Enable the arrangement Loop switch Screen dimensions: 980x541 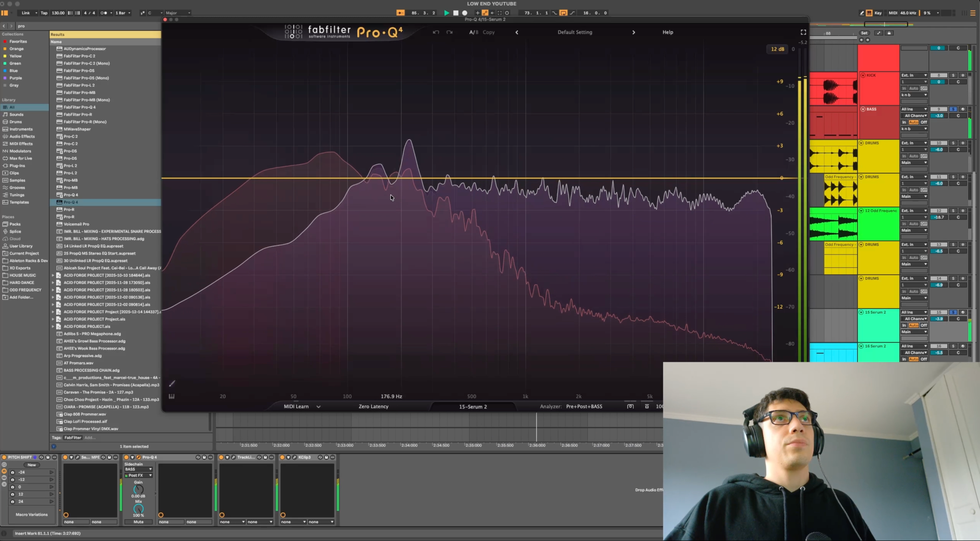(563, 13)
